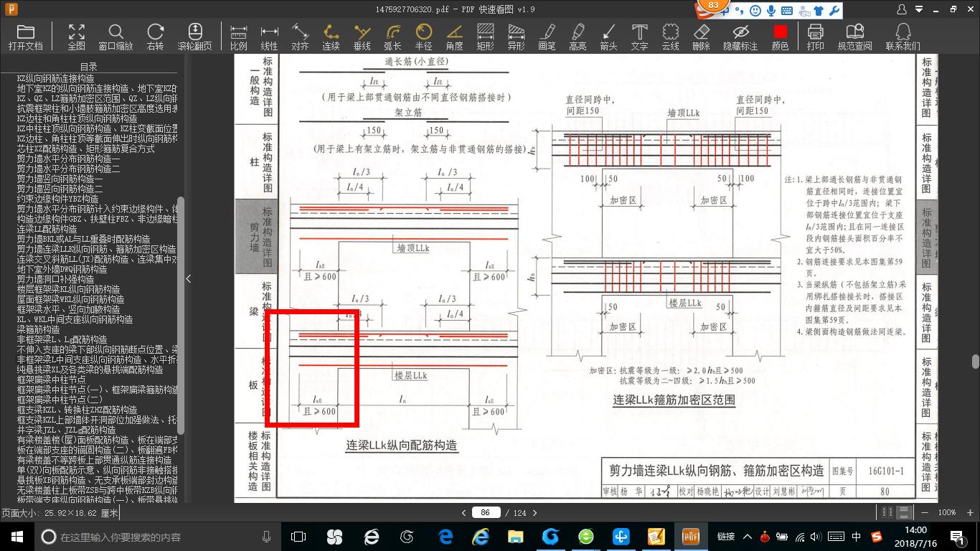This screenshot has height=551, width=980.
Task: Open File Explorer from taskbar
Action: click(x=515, y=536)
